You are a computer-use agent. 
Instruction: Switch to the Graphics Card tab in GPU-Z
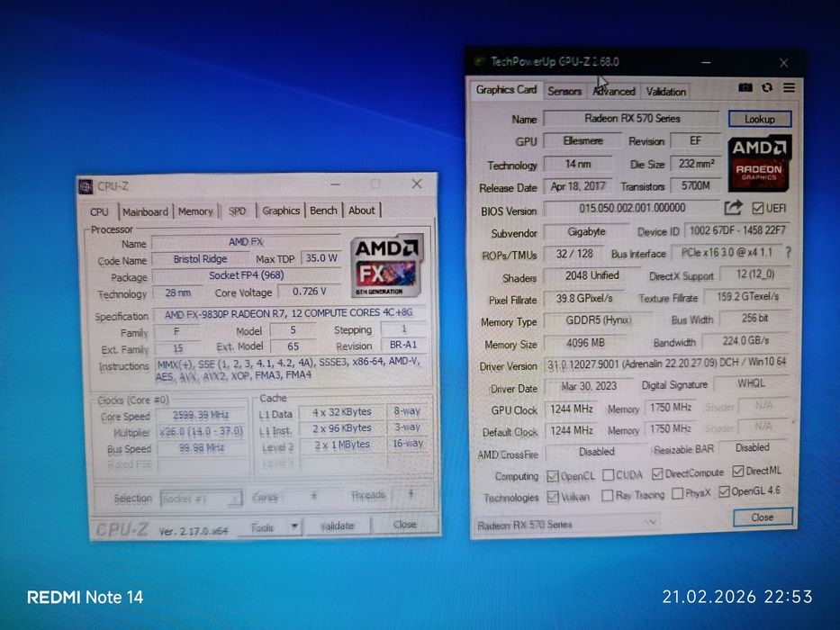click(506, 89)
